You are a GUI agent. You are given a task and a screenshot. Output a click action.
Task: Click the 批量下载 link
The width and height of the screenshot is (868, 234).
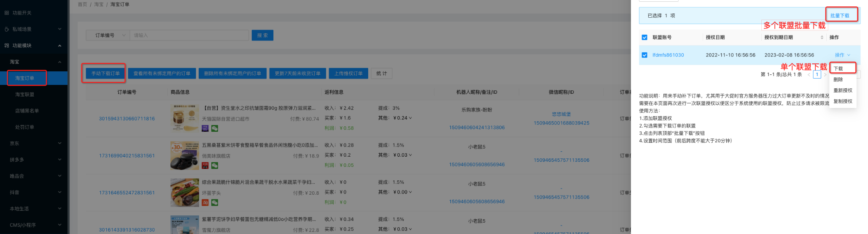coord(840,16)
